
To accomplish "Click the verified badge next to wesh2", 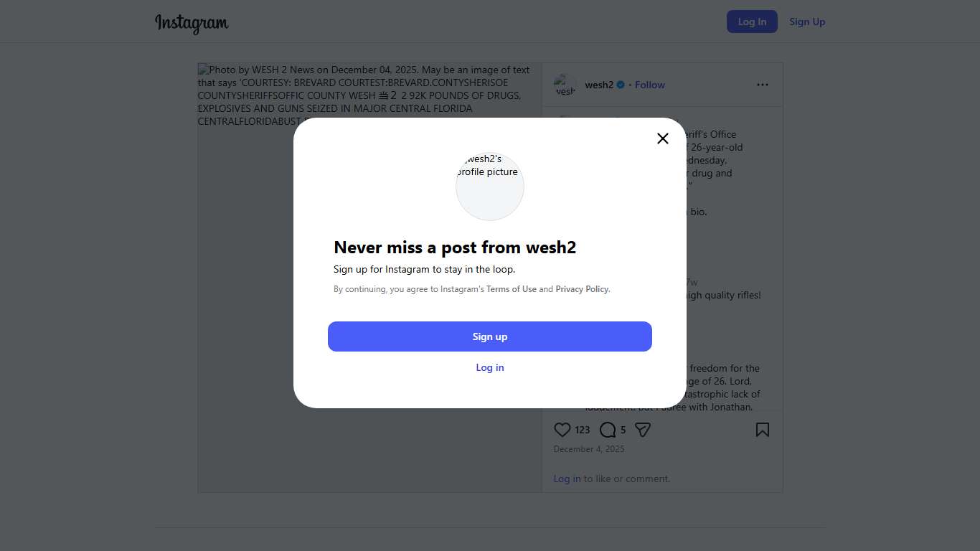I will (621, 85).
